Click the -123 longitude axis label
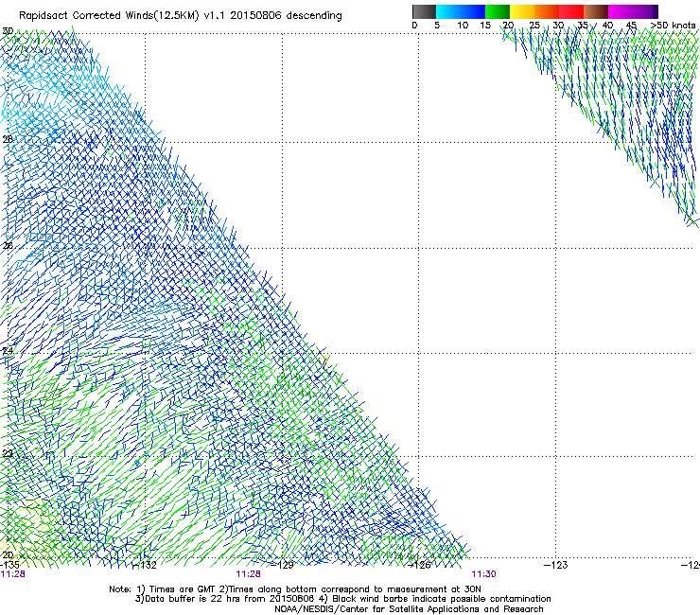Screen dimensions: 700x615 [556, 565]
